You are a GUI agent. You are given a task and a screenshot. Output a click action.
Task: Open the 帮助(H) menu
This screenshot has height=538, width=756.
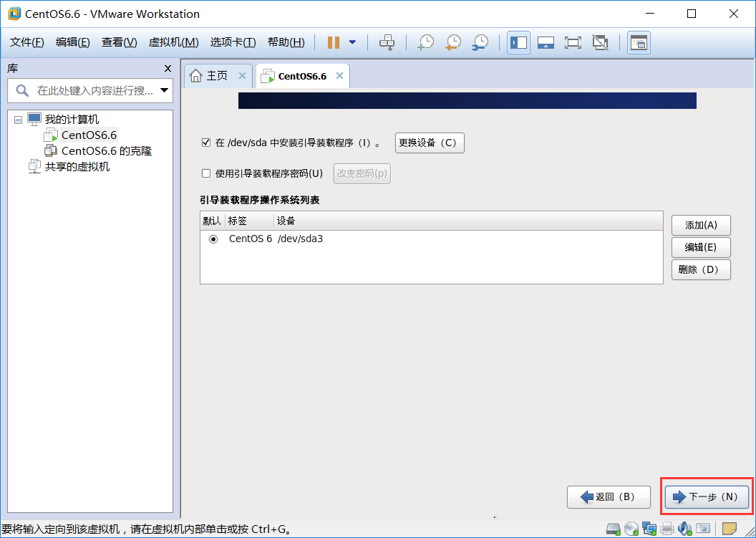(286, 42)
